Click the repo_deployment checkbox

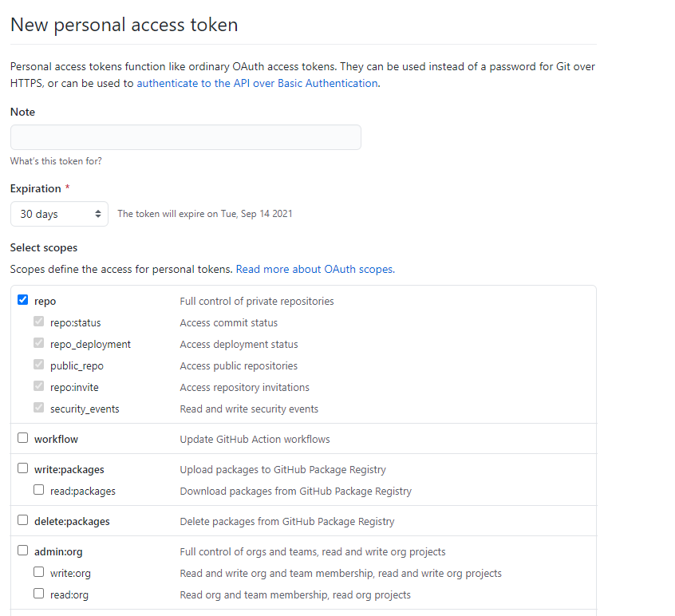click(38, 344)
